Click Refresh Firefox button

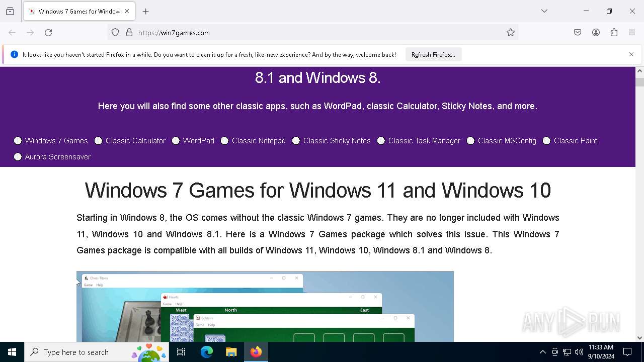[433, 54]
